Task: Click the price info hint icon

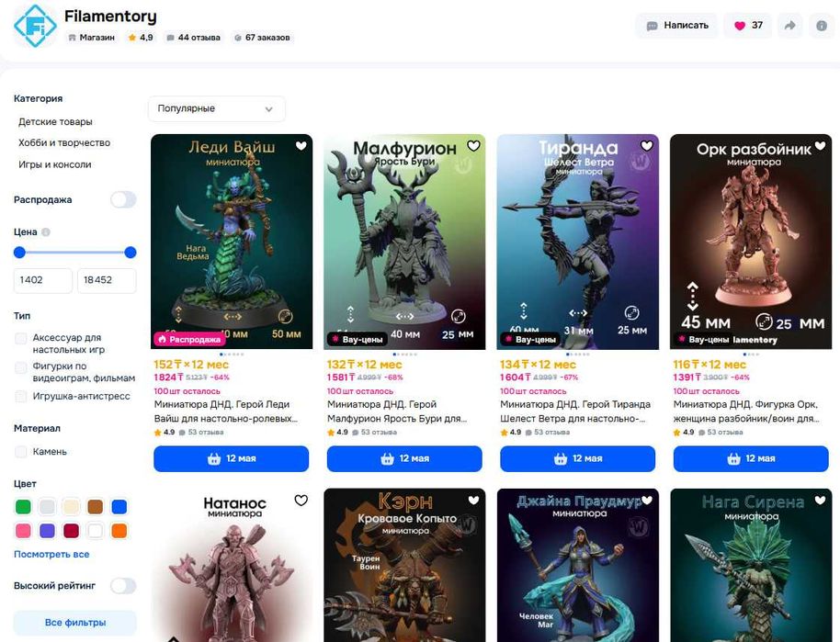Action: pyautogui.click(x=46, y=231)
